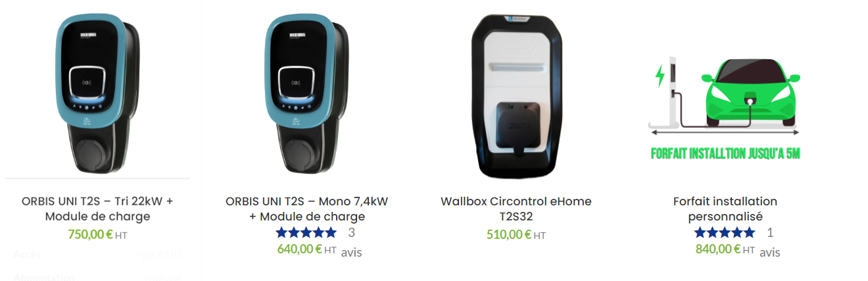Click the review count 1 next to the stars
The height and width of the screenshot is (281, 868).
point(770,232)
